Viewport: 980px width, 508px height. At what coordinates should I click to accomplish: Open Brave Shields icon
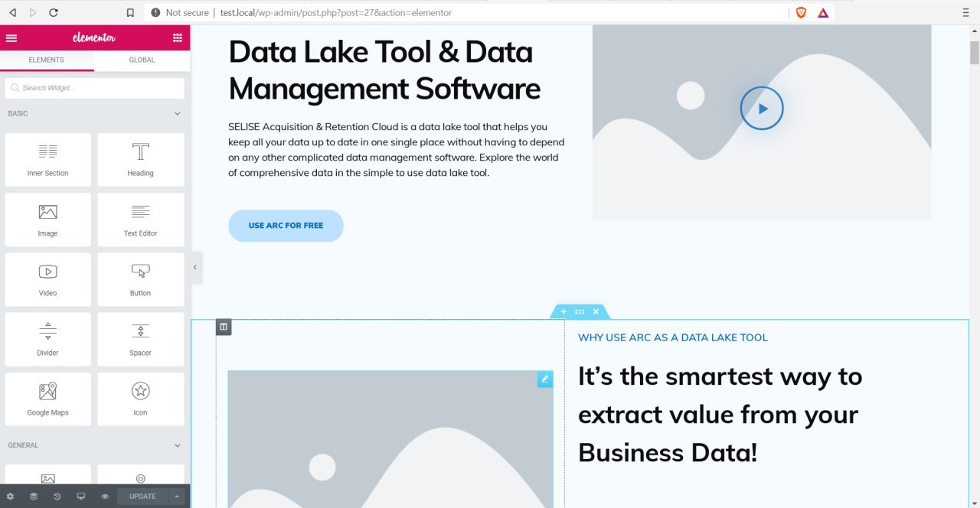[x=801, y=12]
